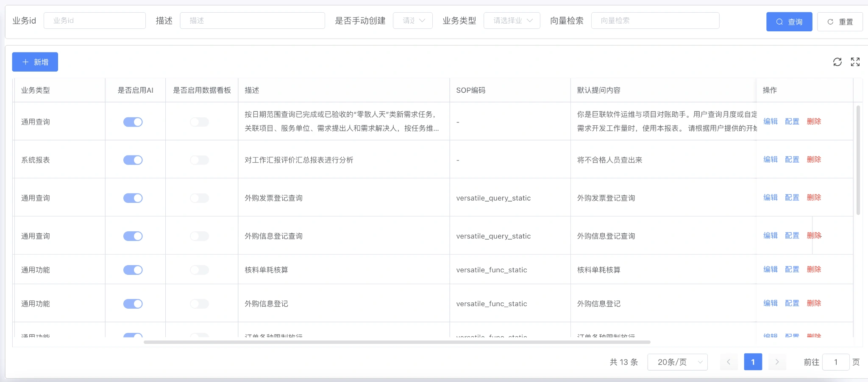868x382 pixels.
Task: Open the 是否手动创建 dropdown
Action: point(413,21)
